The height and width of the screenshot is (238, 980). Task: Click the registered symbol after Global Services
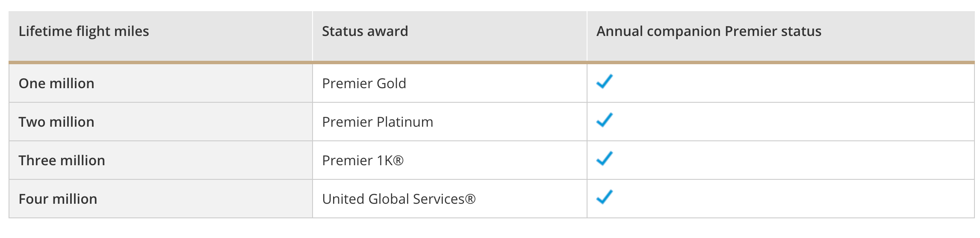[x=470, y=199]
